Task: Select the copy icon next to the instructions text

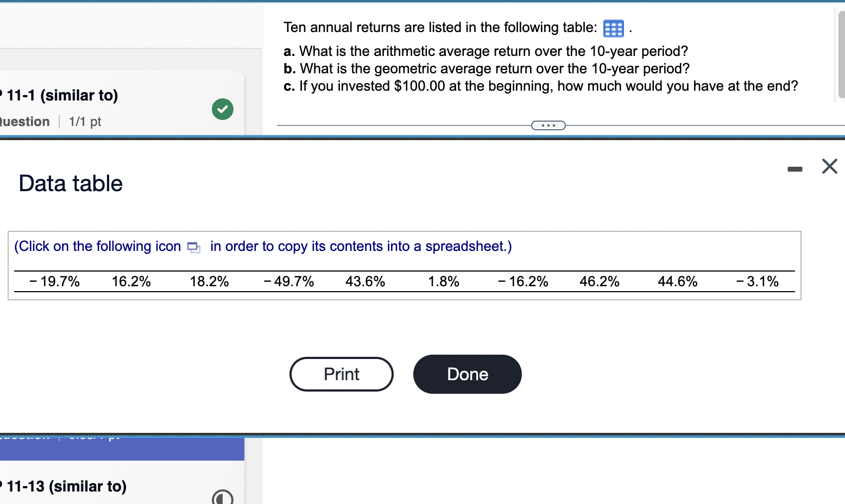Action: (x=193, y=247)
